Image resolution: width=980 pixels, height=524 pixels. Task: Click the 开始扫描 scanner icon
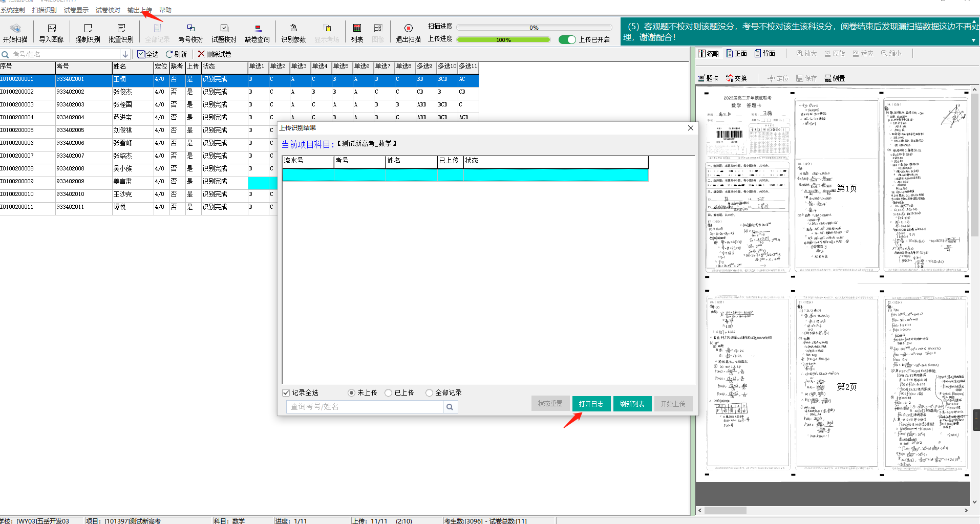point(15,29)
